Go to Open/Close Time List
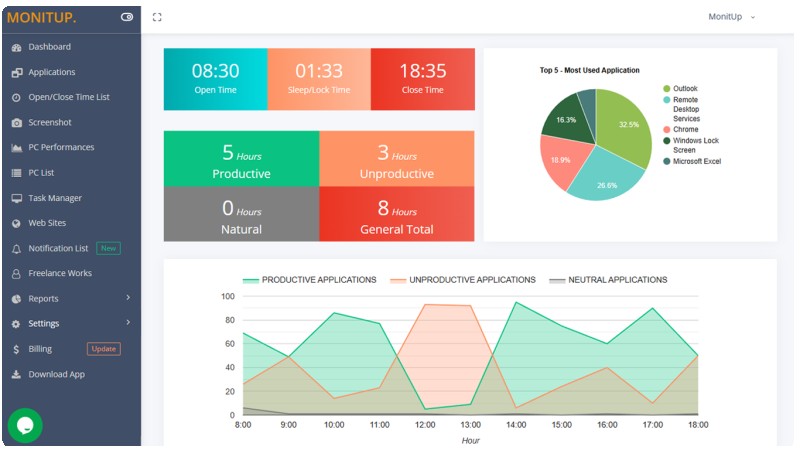The height and width of the screenshot is (450, 800). [x=70, y=97]
